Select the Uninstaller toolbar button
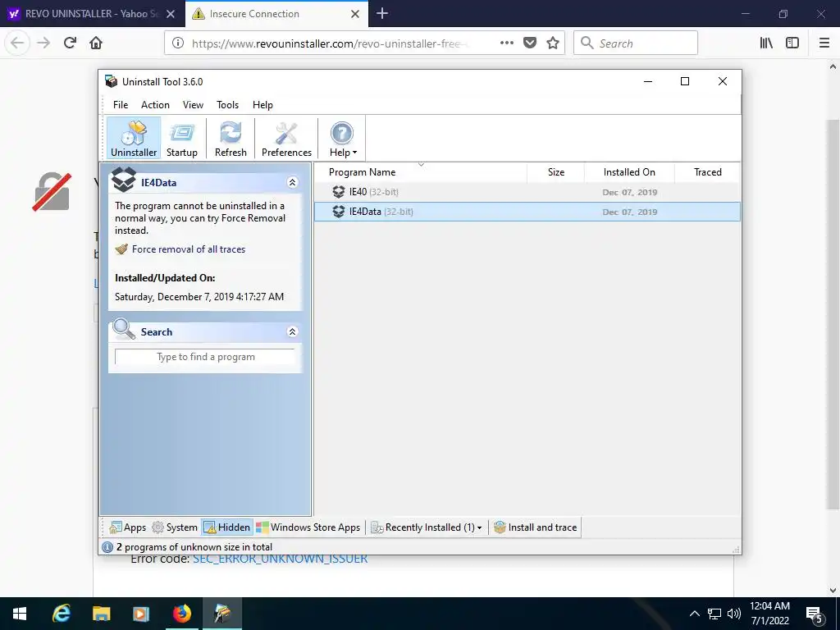The height and width of the screenshot is (630, 840). point(134,139)
